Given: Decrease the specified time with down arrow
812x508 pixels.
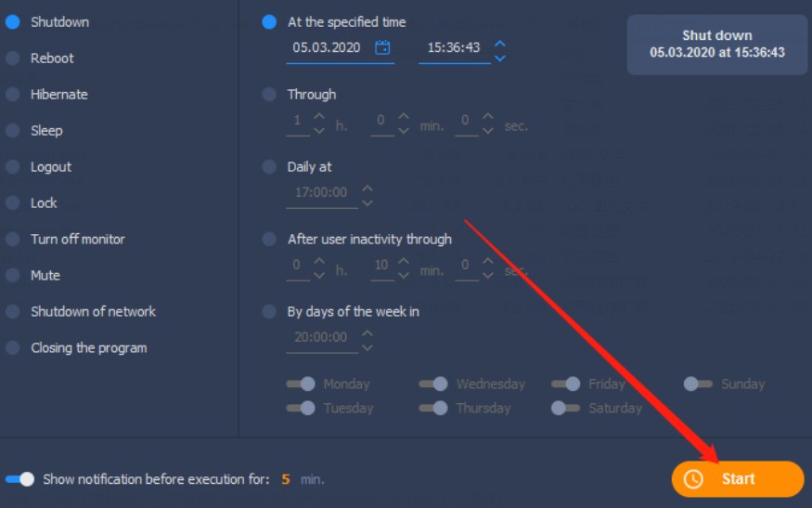Looking at the screenshot, I should [500, 59].
